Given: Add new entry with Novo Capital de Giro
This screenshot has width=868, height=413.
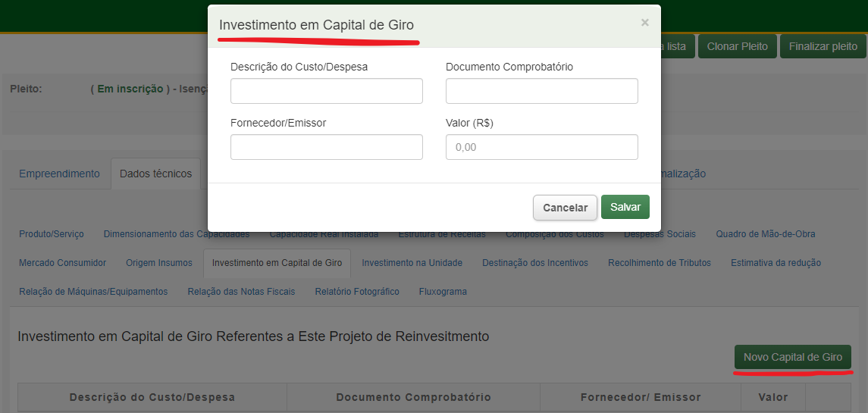Looking at the screenshot, I should [x=793, y=357].
